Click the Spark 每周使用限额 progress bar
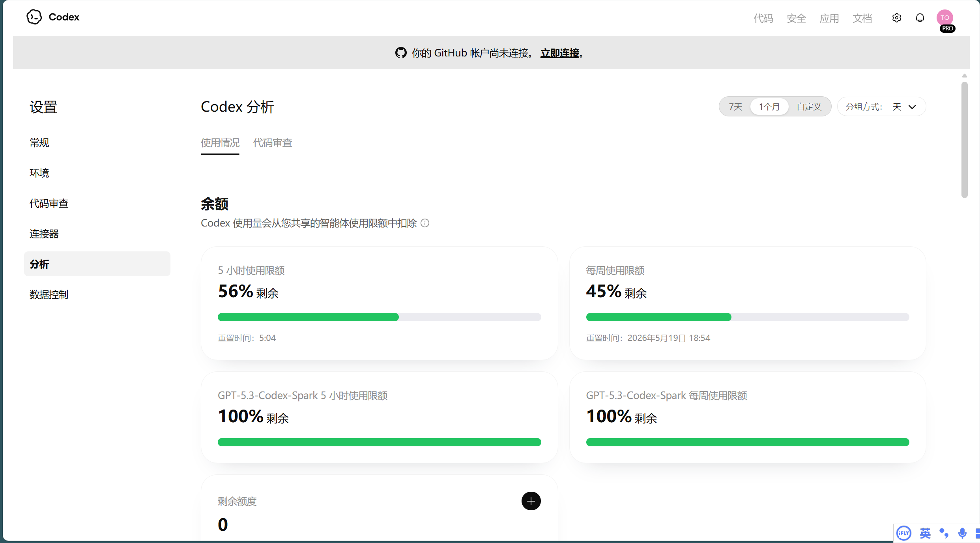 click(x=748, y=442)
